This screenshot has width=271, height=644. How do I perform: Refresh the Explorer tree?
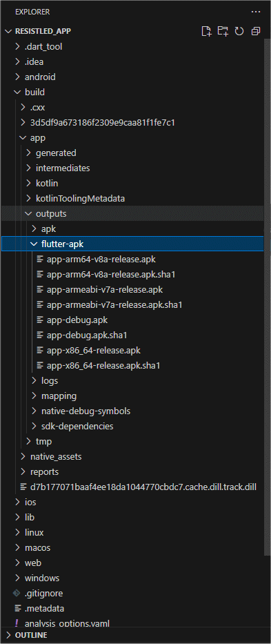pyautogui.click(x=239, y=31)
